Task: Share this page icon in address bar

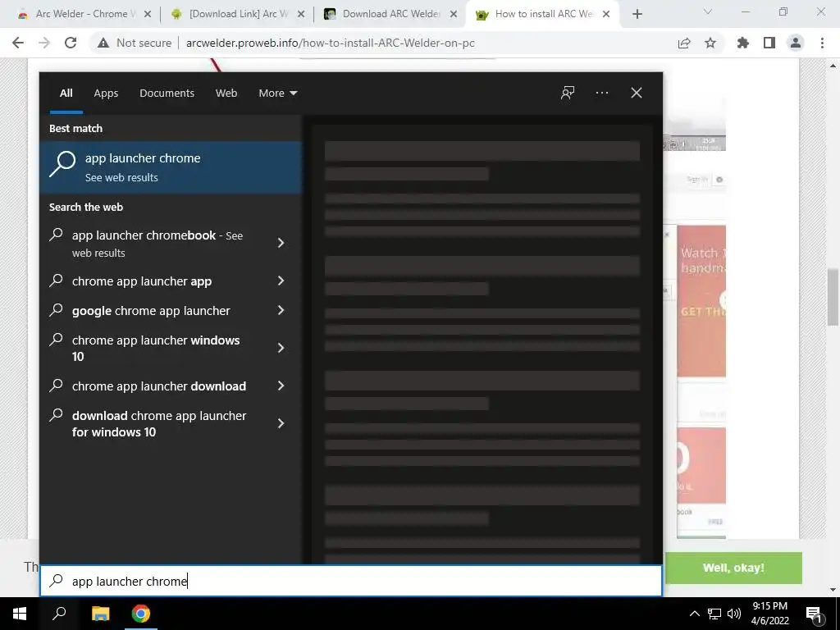Action: pyautogui.click(x=684, y=43)
